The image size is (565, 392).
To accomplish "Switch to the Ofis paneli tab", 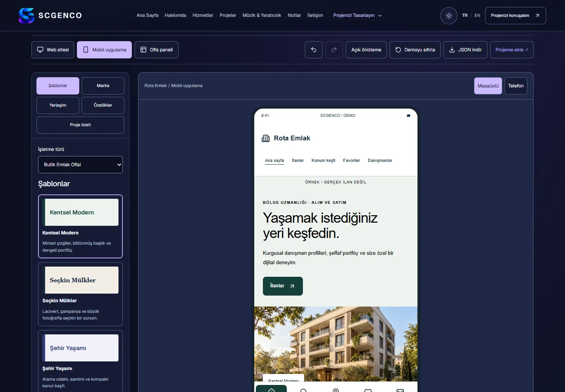I will (157, 50).
